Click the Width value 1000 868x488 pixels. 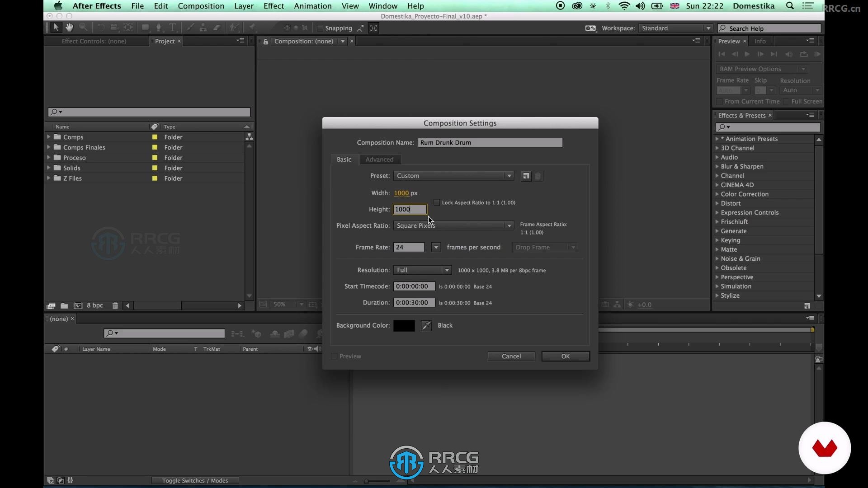pos(401,193)
